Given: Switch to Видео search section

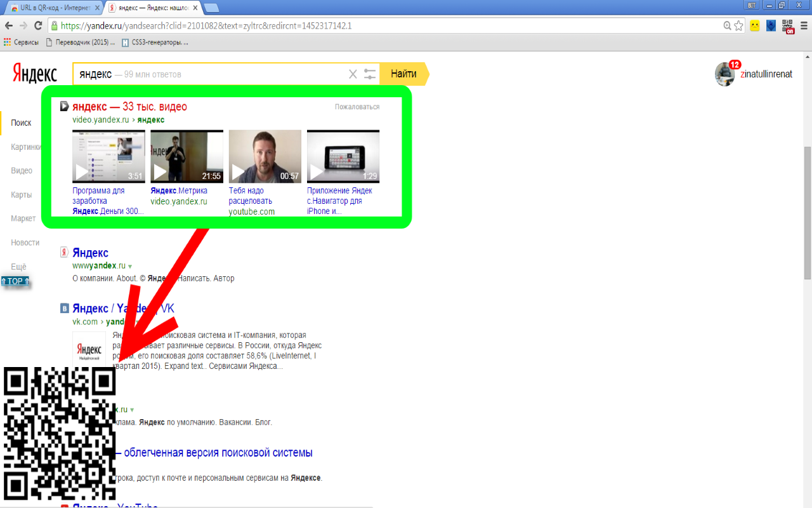Looking at the screenshot, I should coord(22,171).
